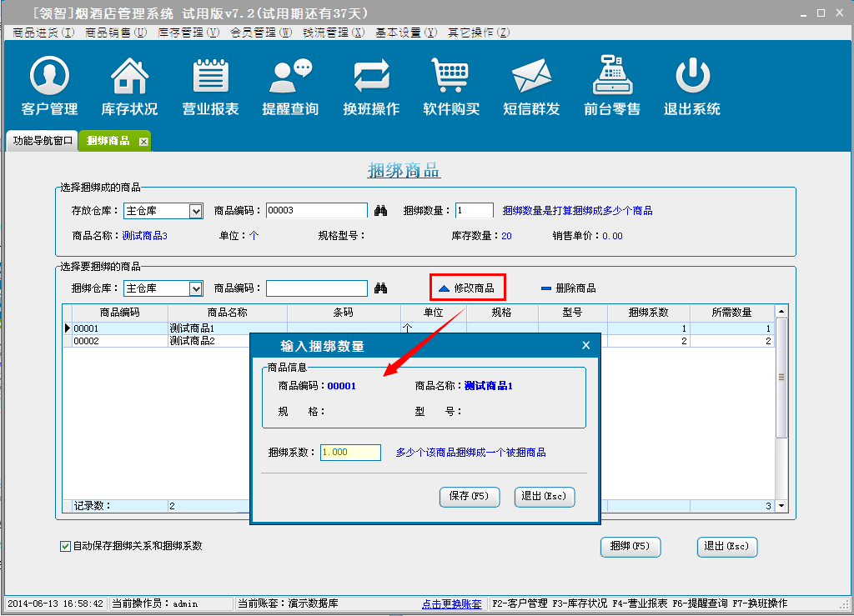Click the 换班操作 shift change icon
Image resolution: width=854 pixels, height=616 pixels.
371,86
